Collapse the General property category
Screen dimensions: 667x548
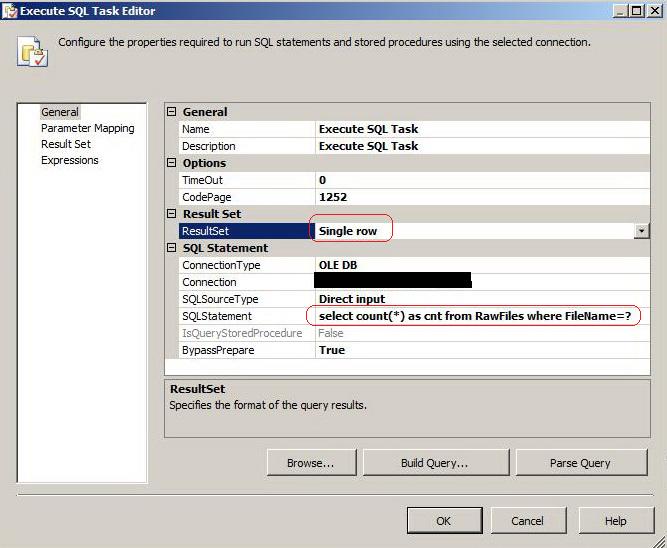171,112
